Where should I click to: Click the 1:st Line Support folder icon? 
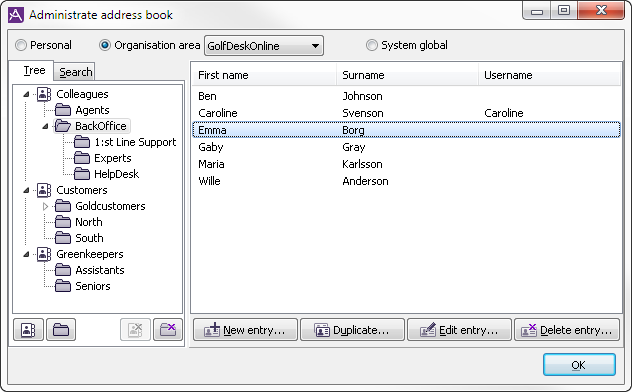tap(82, 142)
